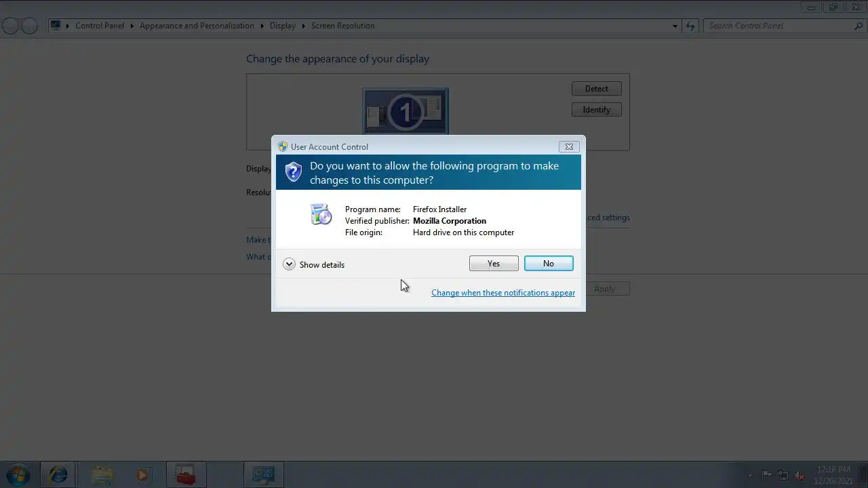Image resolution: width=868 pixels, height=488 pixels.
Task: Open Windows Media Player on taskbar
Action: coord(143,474)
